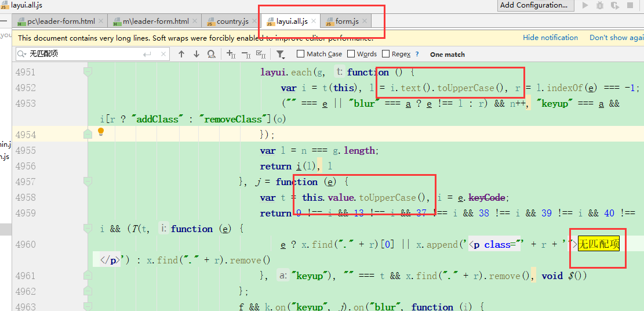This screenshot has width=644, height=311.
Task: Close the pc\leader-form.html tab
Action: [x=101, y=21]
